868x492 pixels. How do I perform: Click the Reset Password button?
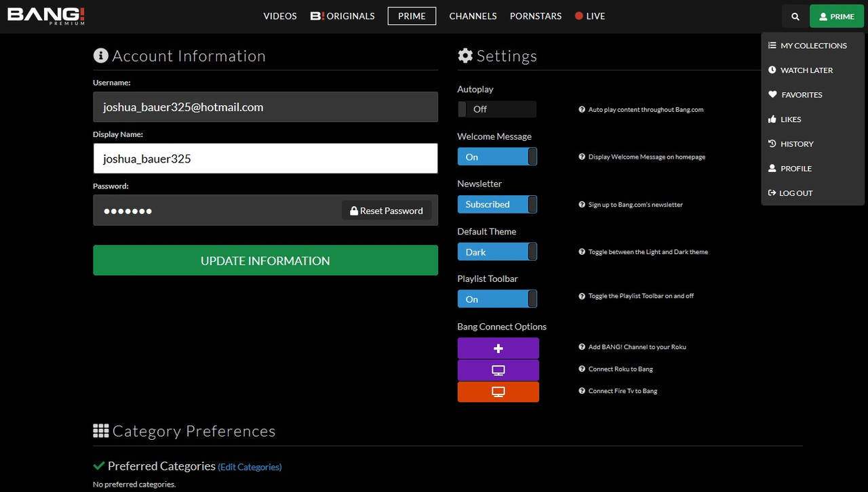(x=387, y=211)
